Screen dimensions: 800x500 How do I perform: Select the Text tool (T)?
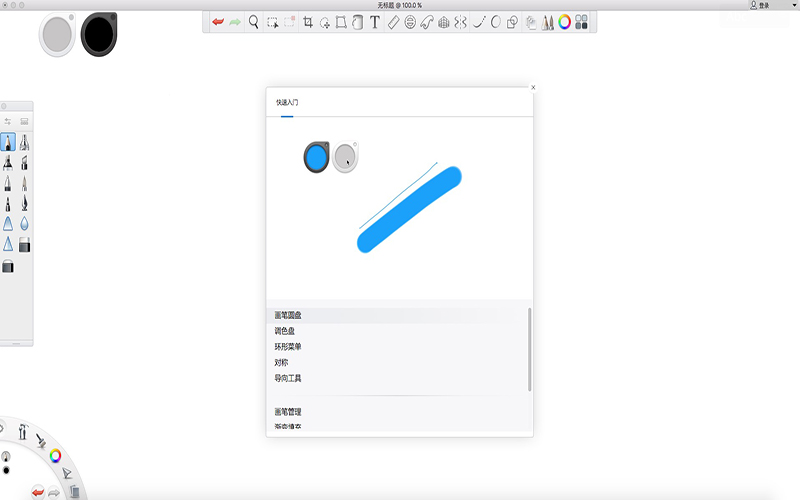[x=375, y=22]
